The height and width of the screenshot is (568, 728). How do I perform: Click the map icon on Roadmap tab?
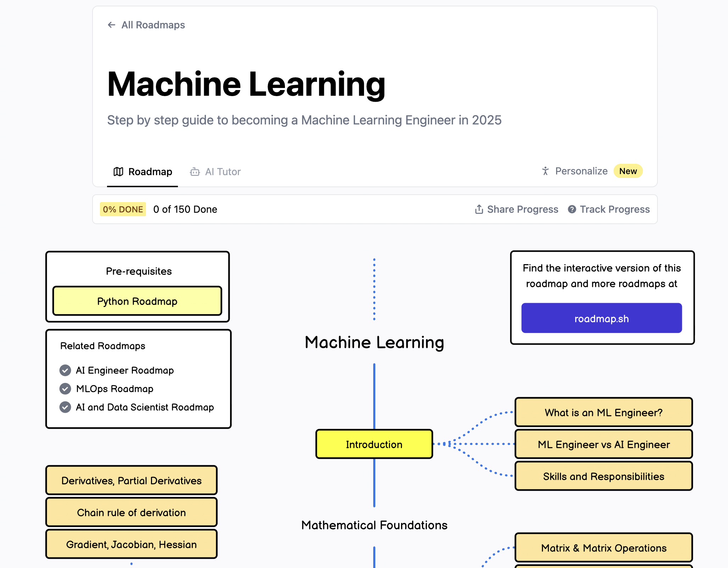click(118, 172)
